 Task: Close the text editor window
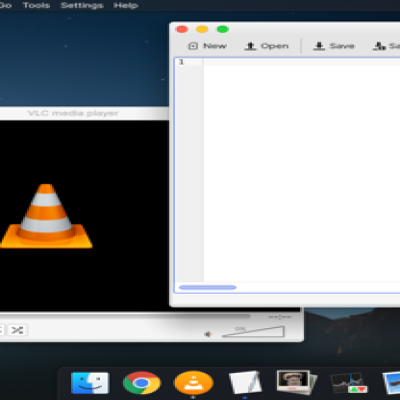point(182,29)
